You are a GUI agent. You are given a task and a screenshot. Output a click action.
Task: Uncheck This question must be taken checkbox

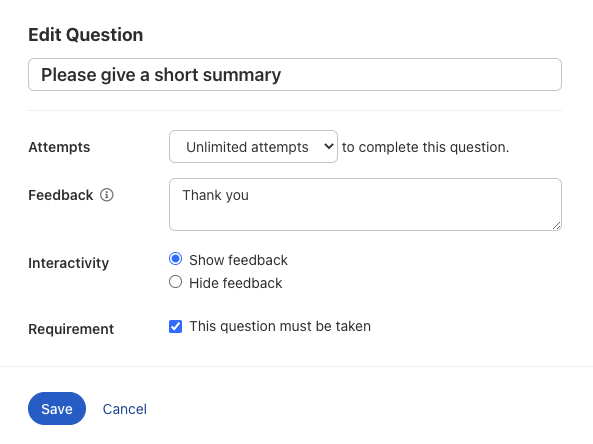(x=175, y=326)
